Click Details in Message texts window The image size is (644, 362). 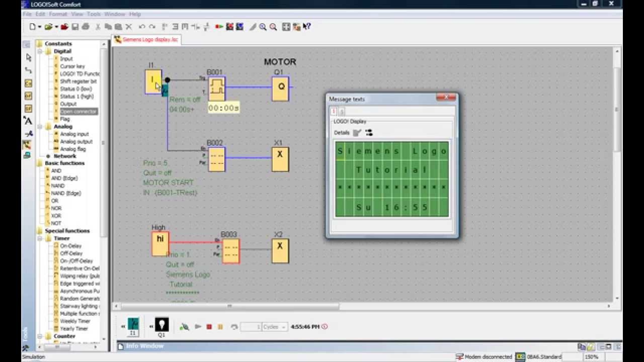342,133
